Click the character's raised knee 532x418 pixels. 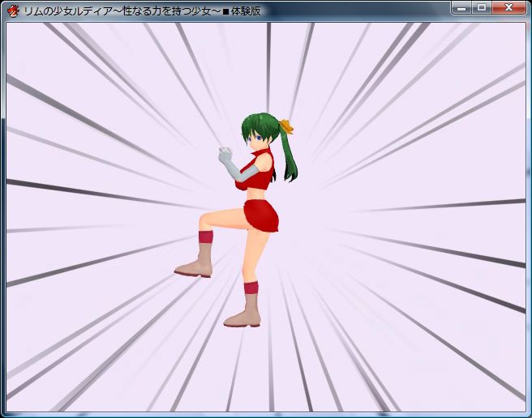(204, 221)
